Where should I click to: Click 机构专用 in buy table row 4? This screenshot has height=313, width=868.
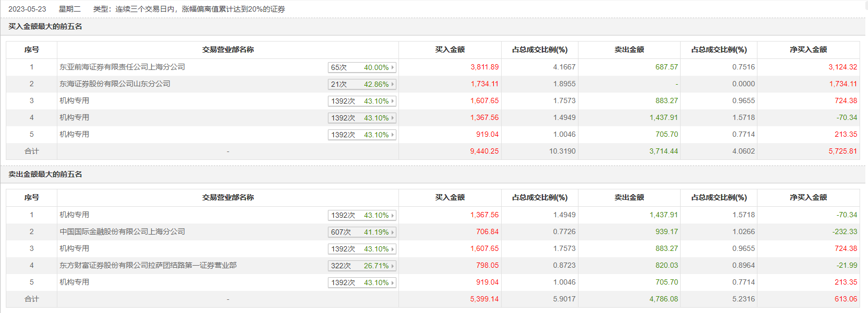click(74, 117)
